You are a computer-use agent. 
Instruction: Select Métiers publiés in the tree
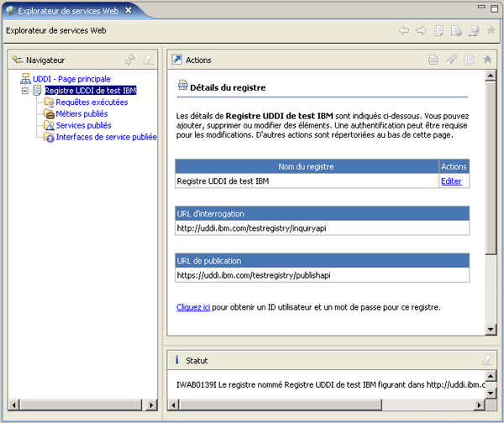click(81, 113)
